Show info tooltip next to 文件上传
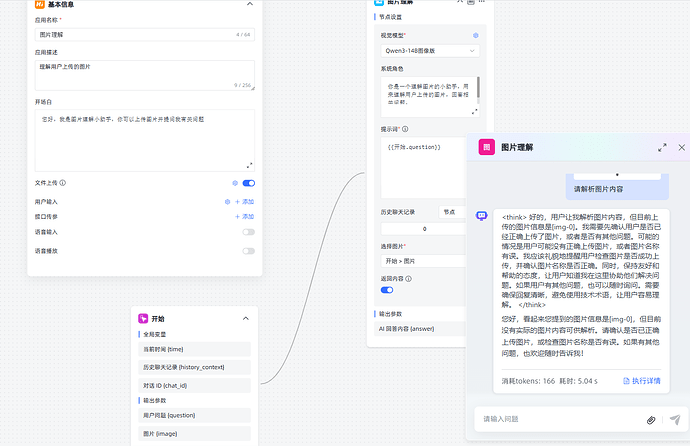The height and width of the screenshot is (446, 690). click(62, 183)
